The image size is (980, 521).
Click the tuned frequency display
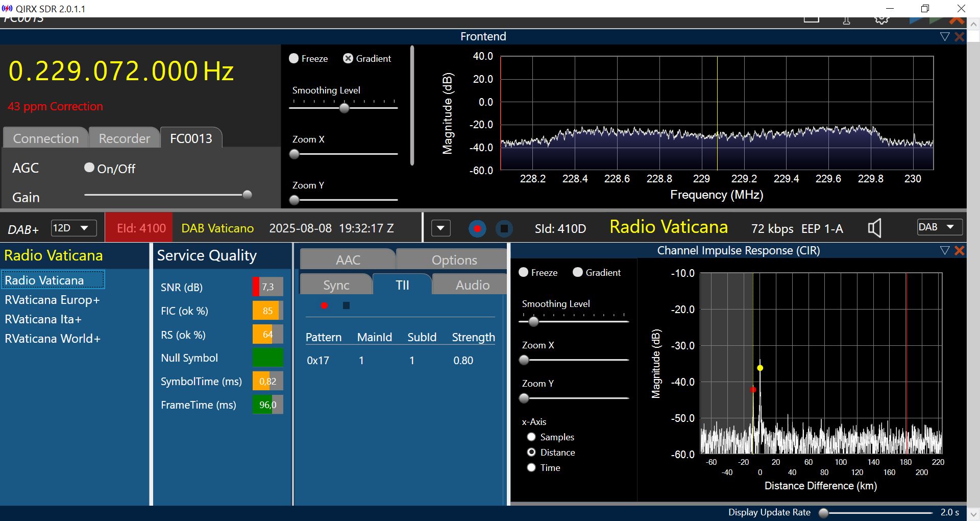coord(121,71)
